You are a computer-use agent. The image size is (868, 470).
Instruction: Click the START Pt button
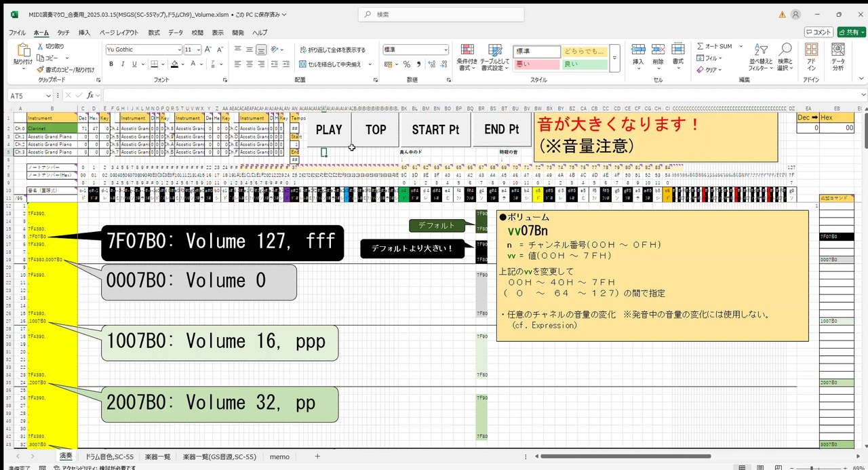435,130
